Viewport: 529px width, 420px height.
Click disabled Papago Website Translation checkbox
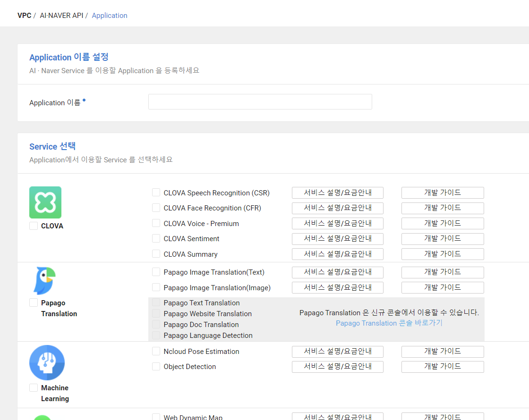click(x=156, y=313)
